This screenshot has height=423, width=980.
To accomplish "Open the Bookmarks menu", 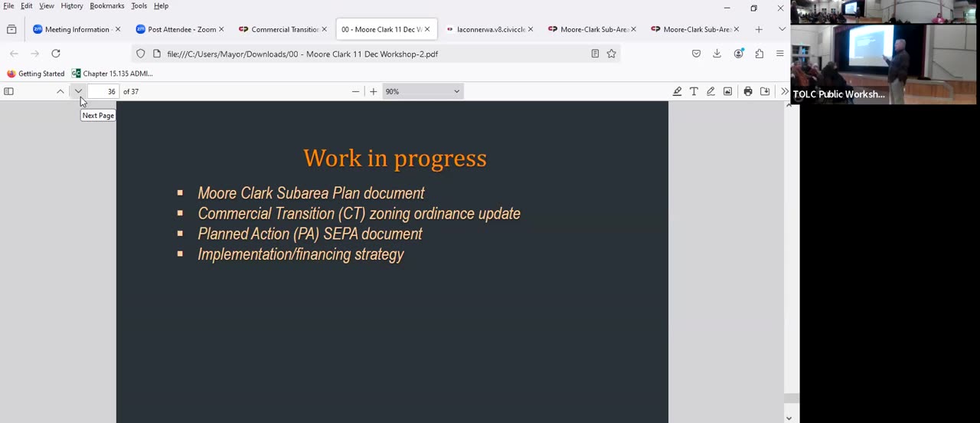I will pyautogui.click(x=107, y=5).
